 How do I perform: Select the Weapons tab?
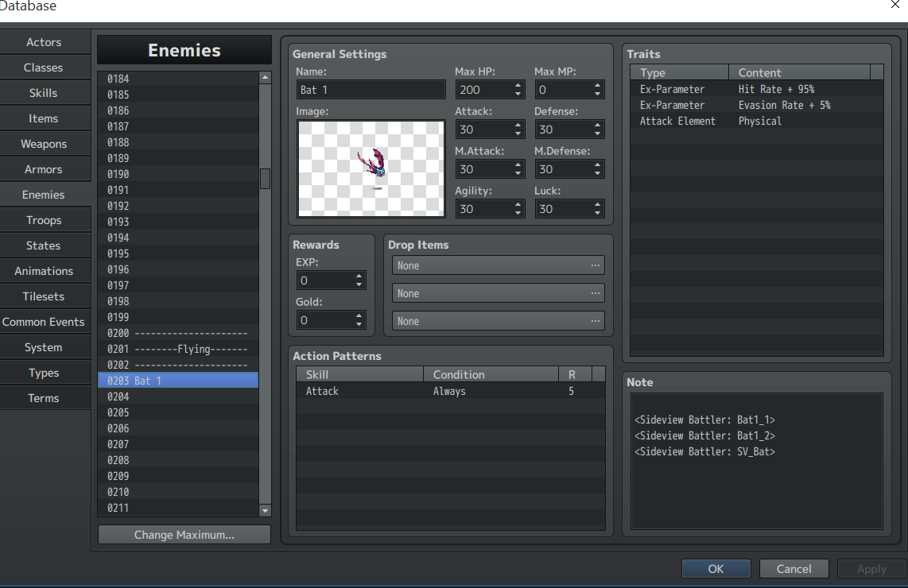tap(45, 144)
